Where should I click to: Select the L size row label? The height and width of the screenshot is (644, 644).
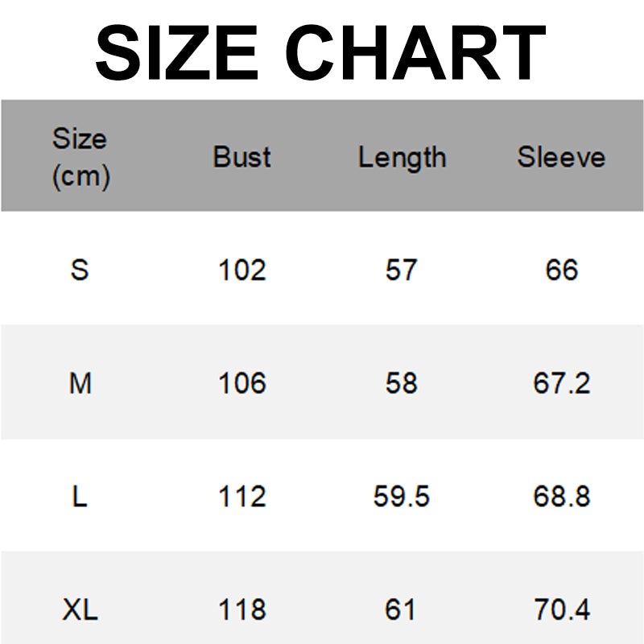pos(80,497)
